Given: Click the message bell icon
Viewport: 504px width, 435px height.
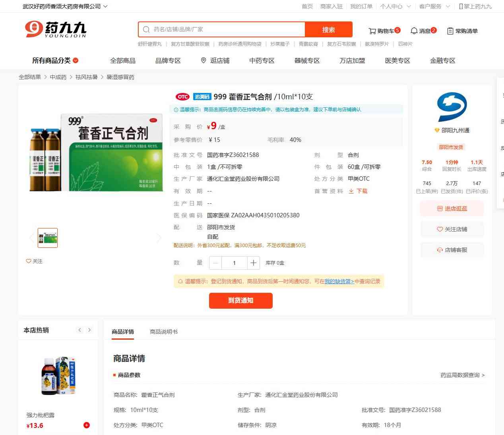Looking at the screenshot, I should tap(414, 31).
